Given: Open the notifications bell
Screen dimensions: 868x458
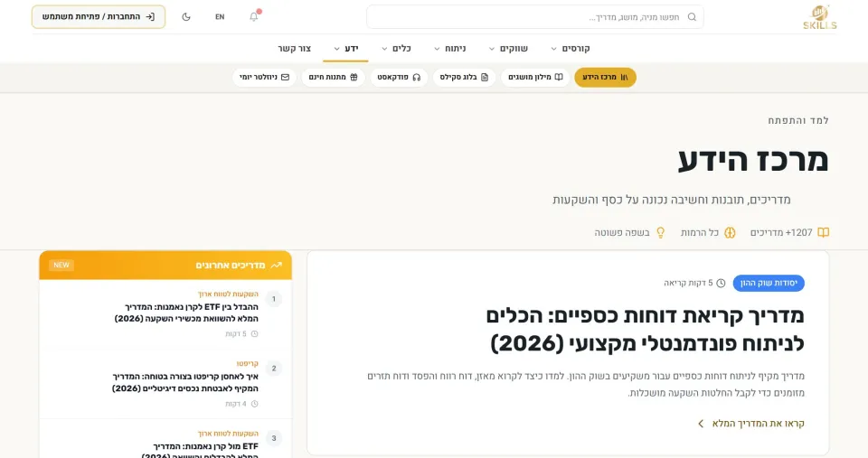Looking at the screenshot, I should [253, 16].
